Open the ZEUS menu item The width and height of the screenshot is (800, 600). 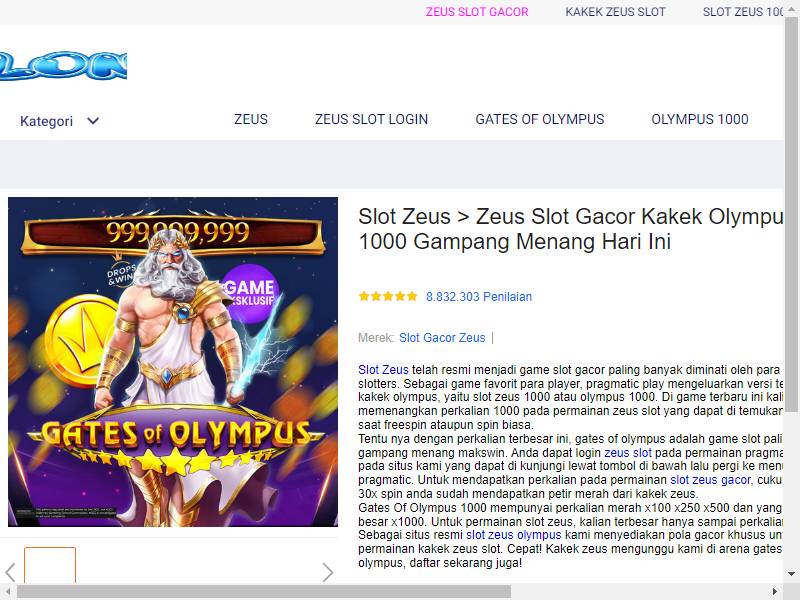click(251, 119)
